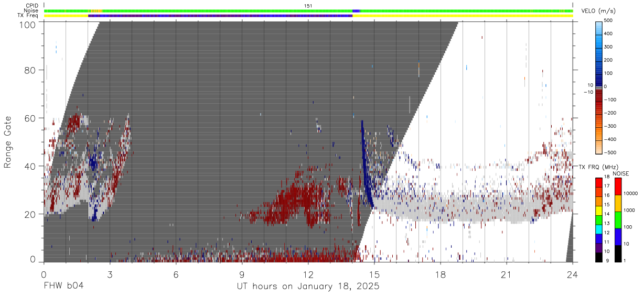This screenshot has height=297, width=644.
Task: Click UT hour tick label 6
Action: click(x=176, y=274)
